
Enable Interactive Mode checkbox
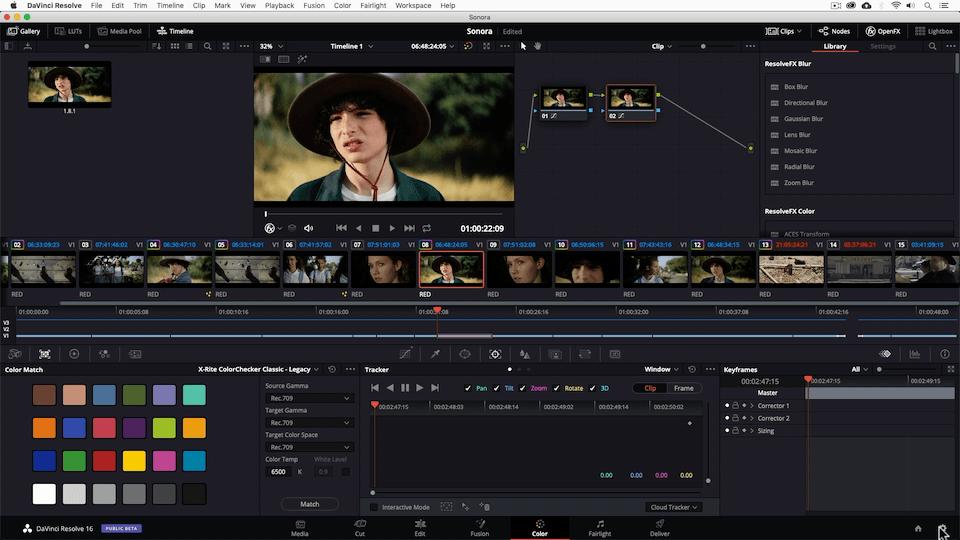pyautogui.click(x=375, y=507)
